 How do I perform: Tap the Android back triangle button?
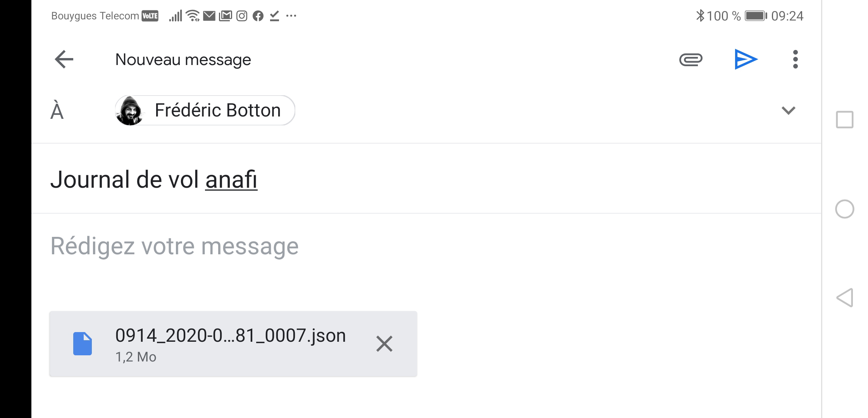click(845, 298)
